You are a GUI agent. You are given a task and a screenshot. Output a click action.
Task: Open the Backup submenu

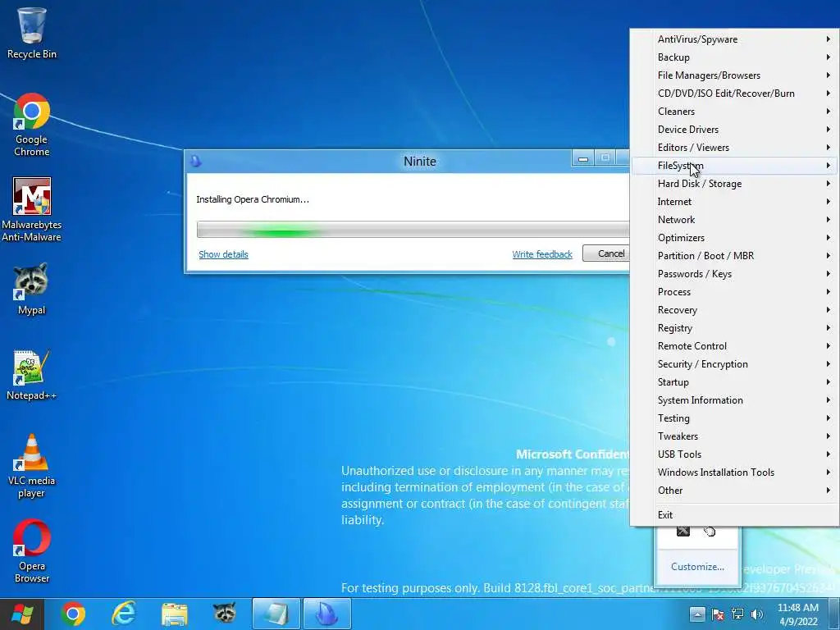point(733,57)
